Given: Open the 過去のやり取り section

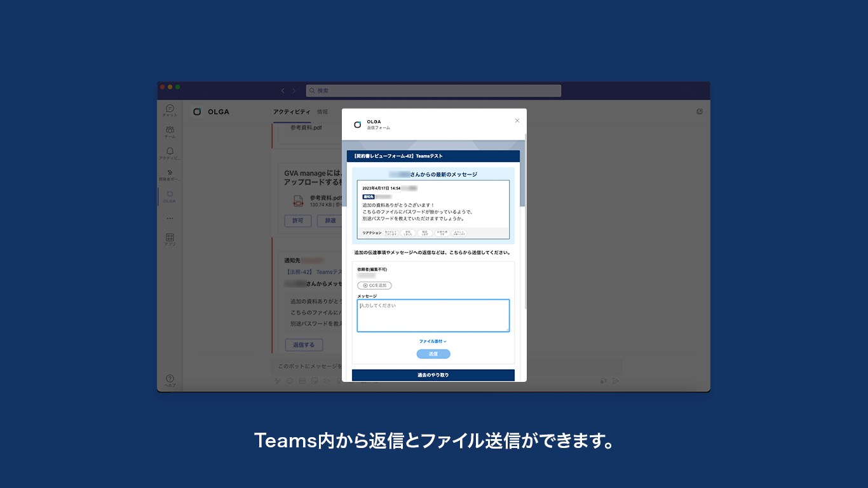Looking at the screenshot, I should (433, 375).
